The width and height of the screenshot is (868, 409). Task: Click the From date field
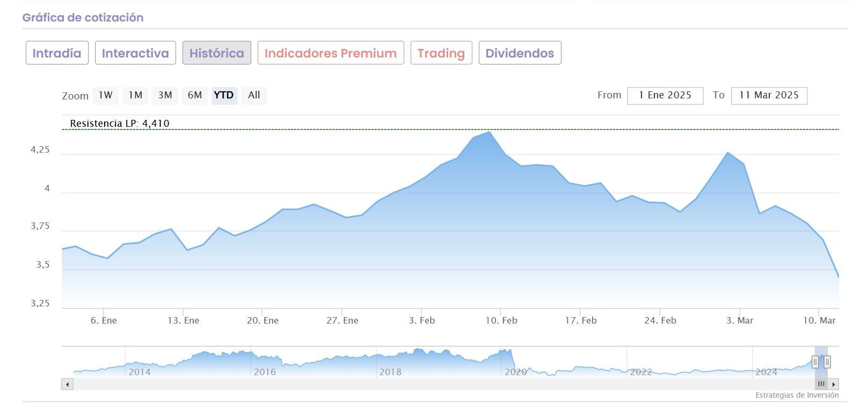tap(665, 96)
